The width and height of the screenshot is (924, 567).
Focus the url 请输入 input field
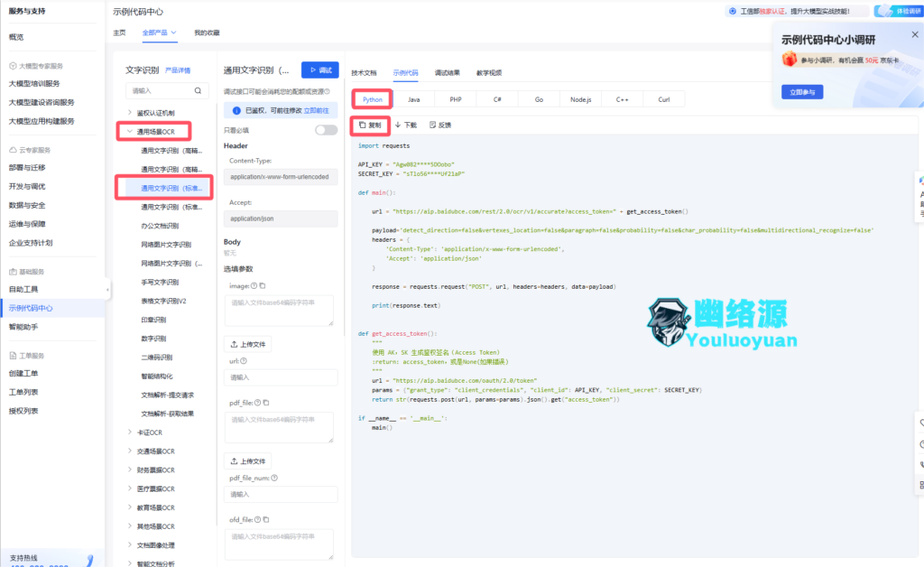(x=281, y=377)
